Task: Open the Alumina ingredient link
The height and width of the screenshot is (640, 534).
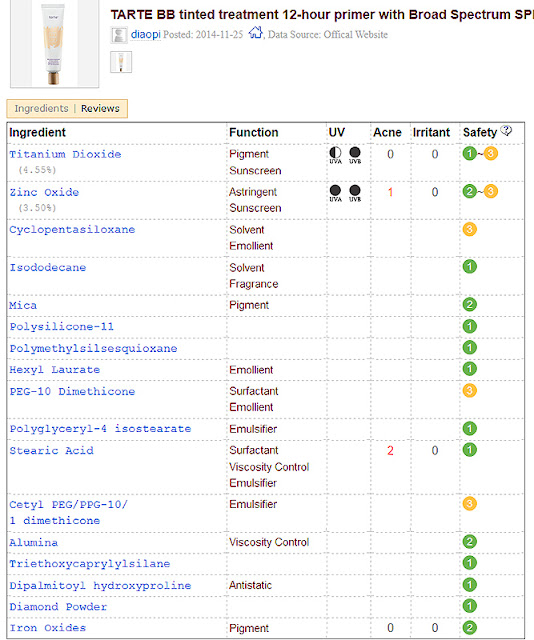Action: tap(33, 542)
